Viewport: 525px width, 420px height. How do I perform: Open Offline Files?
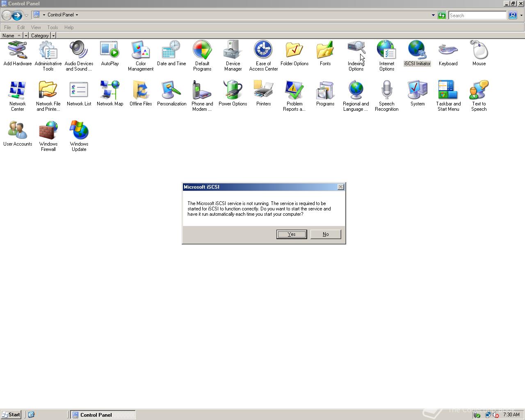(141, 94)
